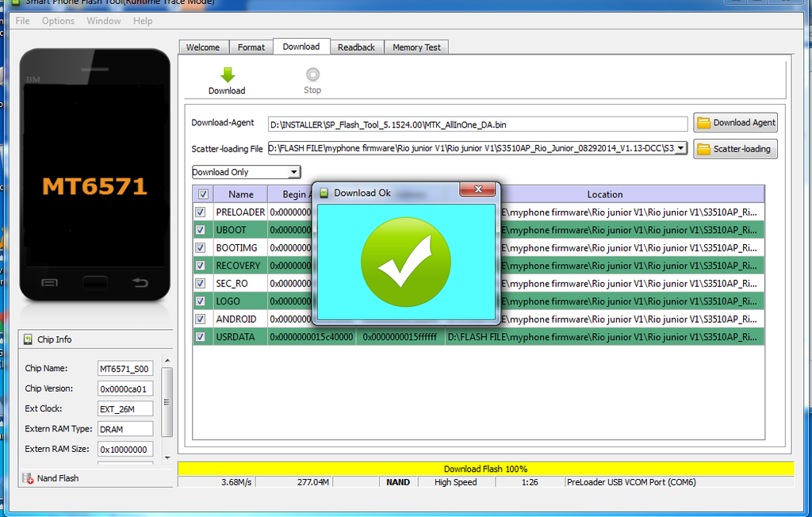Viewport: 812px width, 517px height.
Task: Click the BOOTIMG row name
Action: 236,247
